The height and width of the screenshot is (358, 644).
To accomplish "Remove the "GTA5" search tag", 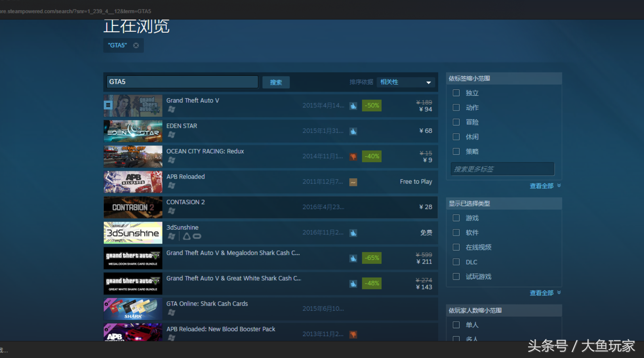I will click(136, 45).
